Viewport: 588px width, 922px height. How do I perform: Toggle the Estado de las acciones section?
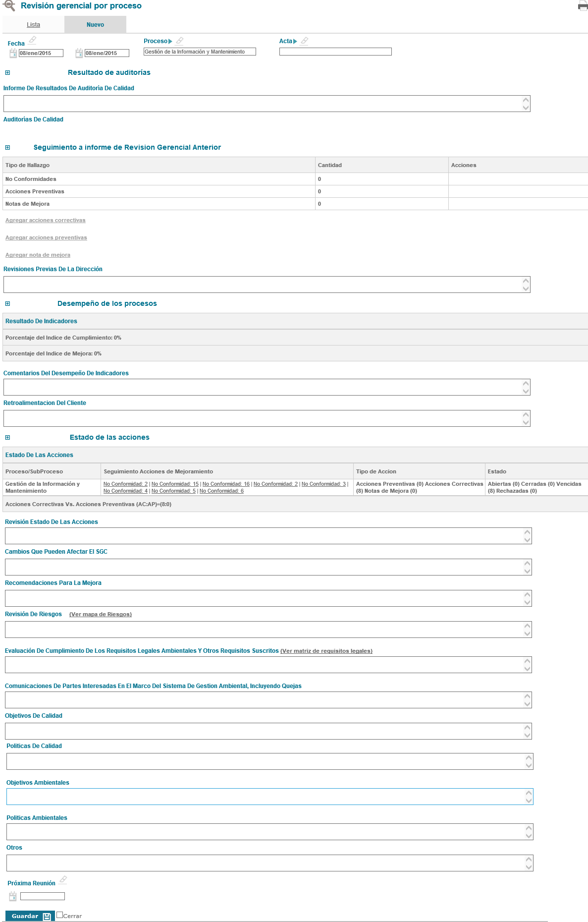pyautogui.click(x=7, y=438)
